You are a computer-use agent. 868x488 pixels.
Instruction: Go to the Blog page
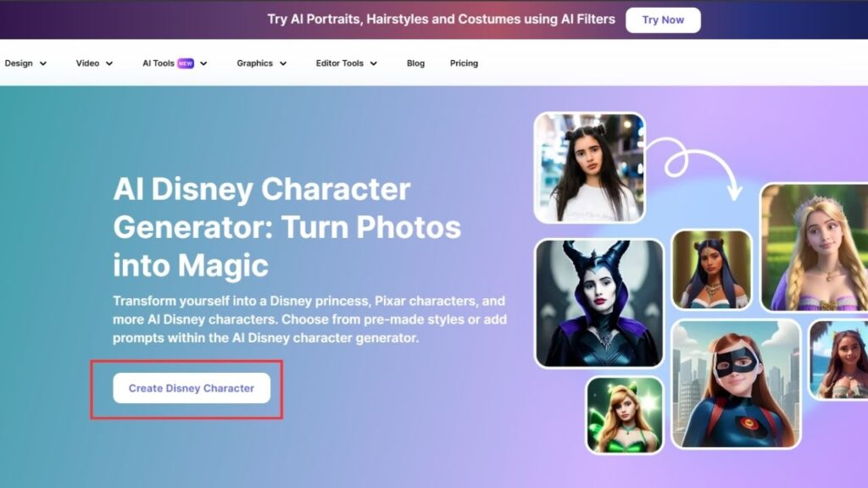tap(415, 64)
